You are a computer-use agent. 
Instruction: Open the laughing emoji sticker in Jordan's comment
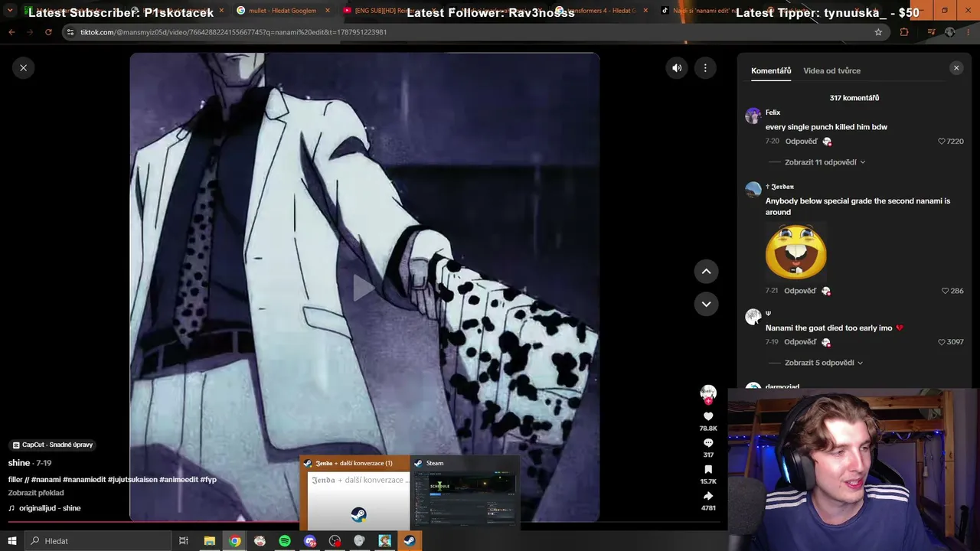796,252
